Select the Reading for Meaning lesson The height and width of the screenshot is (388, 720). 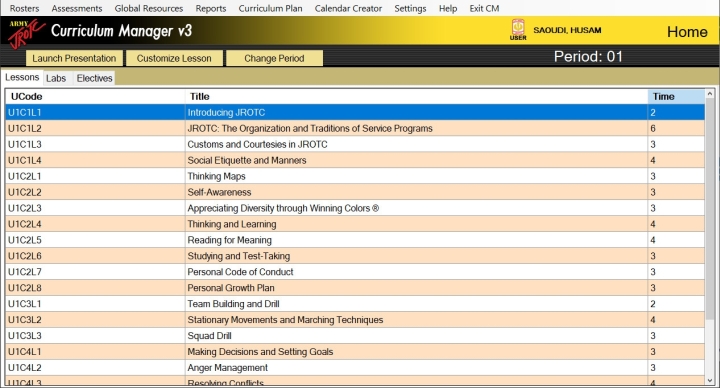click(355, 240)
